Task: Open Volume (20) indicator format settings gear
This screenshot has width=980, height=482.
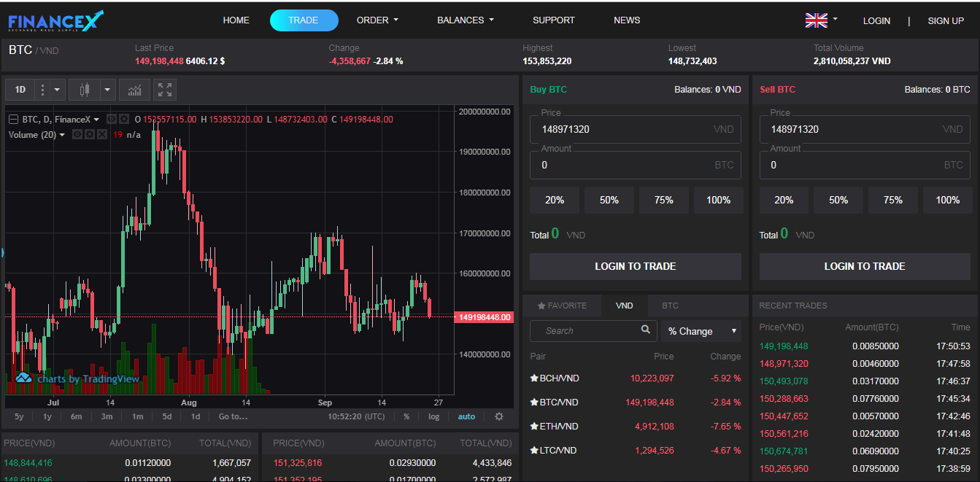Action: [89, 134]
